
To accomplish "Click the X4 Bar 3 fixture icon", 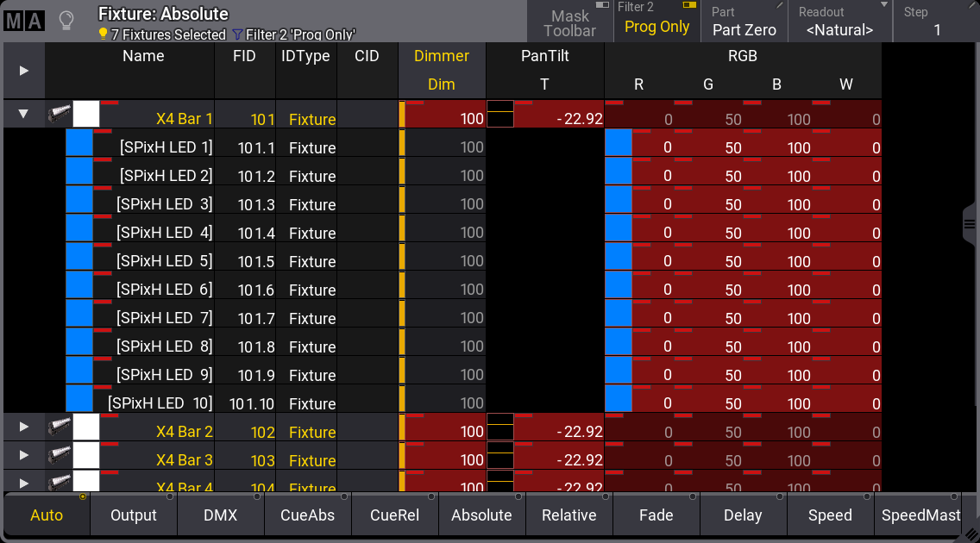I will tap(60, 455).
